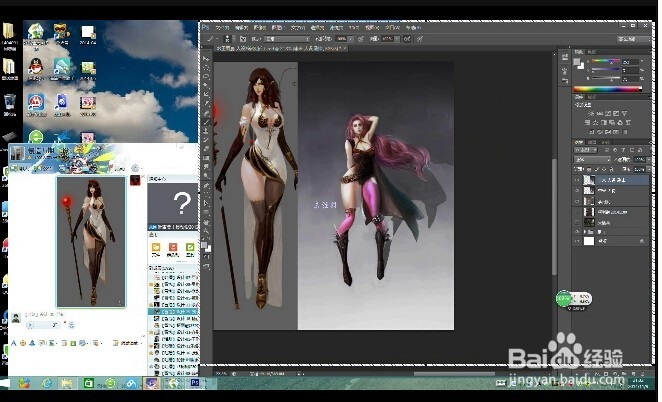Open the brush preset picker
The image size is (662, 402).
(x=228, y=39)
